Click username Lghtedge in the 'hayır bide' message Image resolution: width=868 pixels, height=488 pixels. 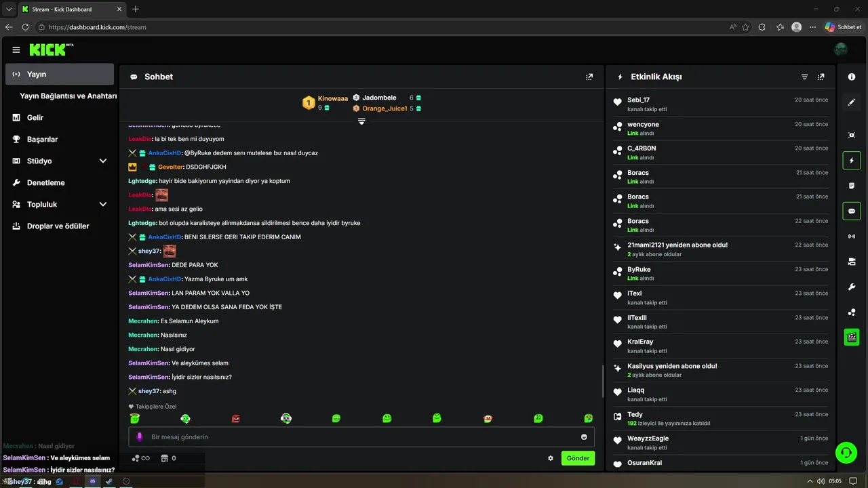142,181
